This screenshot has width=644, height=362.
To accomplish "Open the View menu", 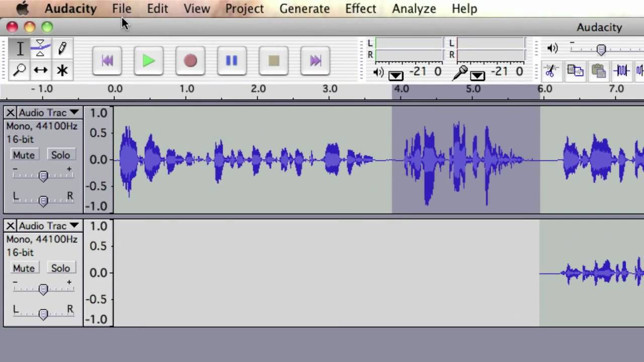I will pyautogui.click(x=197, y=9).
